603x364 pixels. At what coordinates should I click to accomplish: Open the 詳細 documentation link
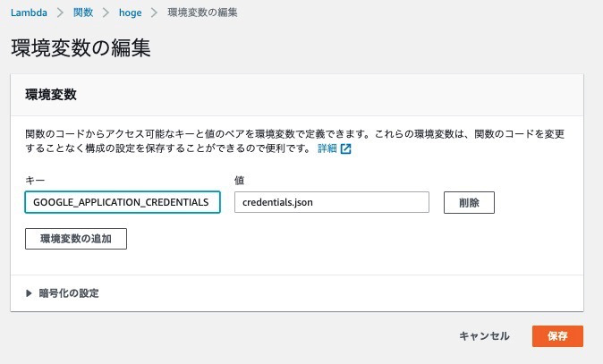[327, 148]
